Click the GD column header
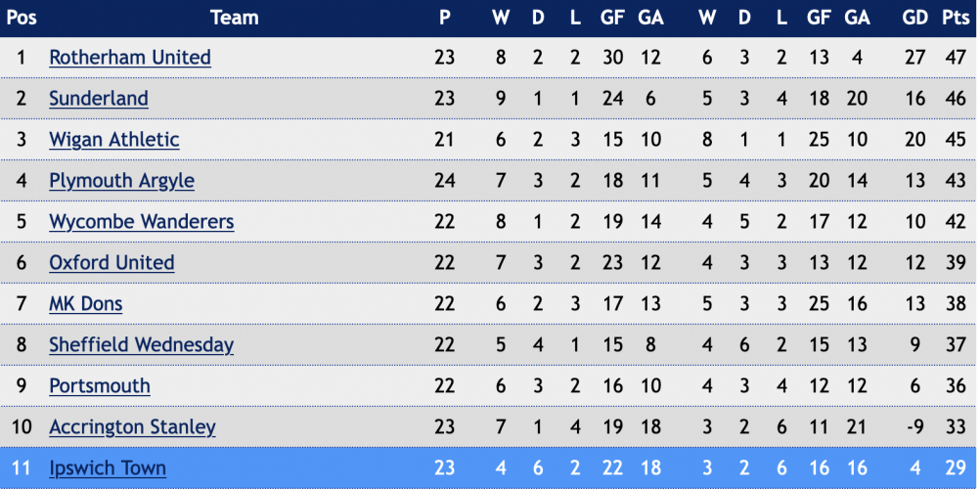This screenshot has width=980, height=489. (x=915, y=18)
